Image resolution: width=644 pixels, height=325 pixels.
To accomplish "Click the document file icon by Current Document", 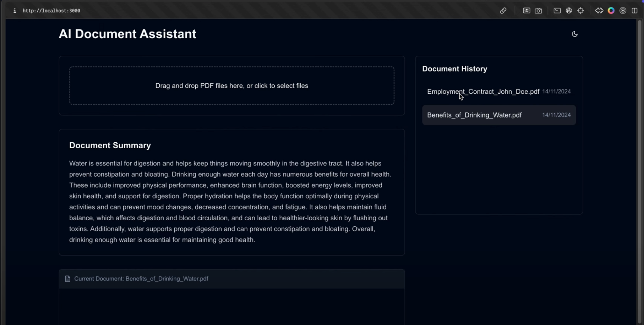I will pos(67,279).
